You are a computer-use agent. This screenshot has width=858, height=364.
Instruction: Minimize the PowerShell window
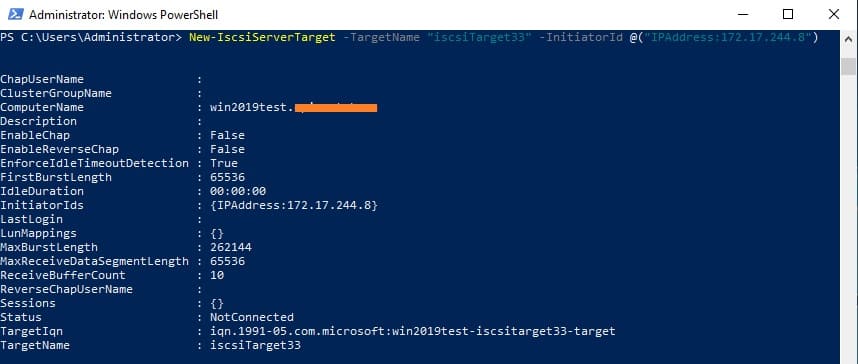[741, 14]
